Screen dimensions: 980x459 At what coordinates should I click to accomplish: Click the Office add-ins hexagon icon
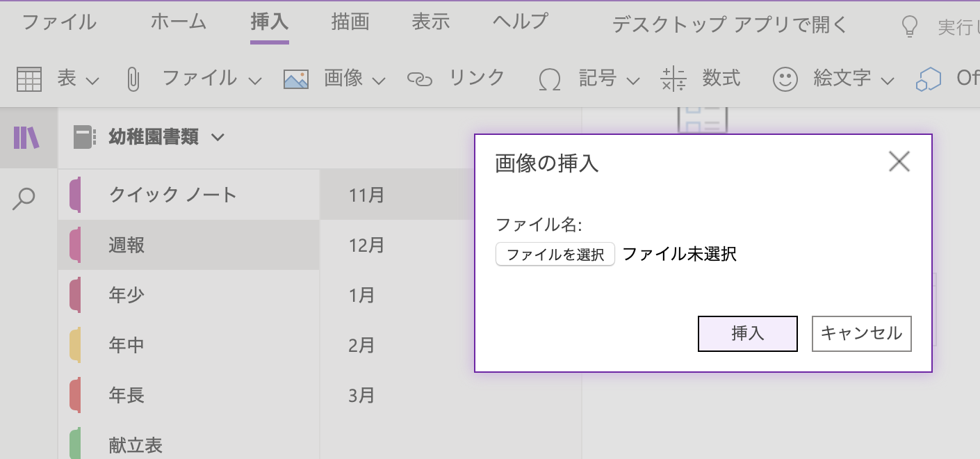pyautogui.click(x=928, y=79)
